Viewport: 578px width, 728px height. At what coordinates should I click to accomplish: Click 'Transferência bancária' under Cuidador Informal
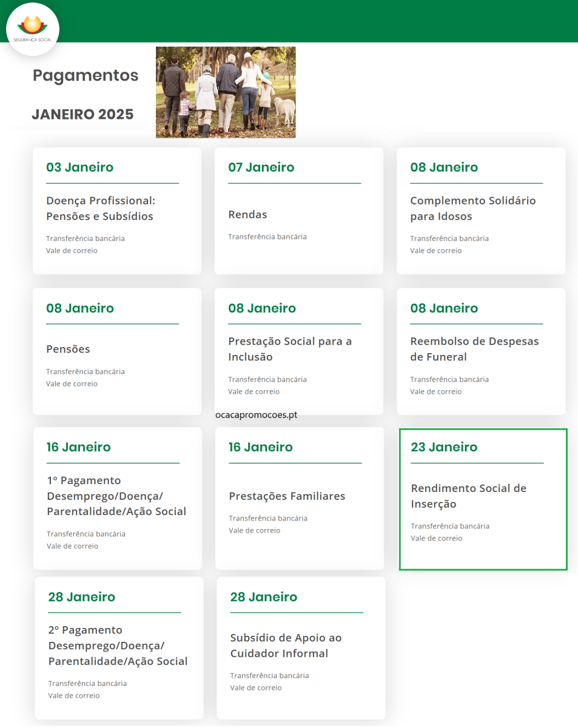coord(269,675)
